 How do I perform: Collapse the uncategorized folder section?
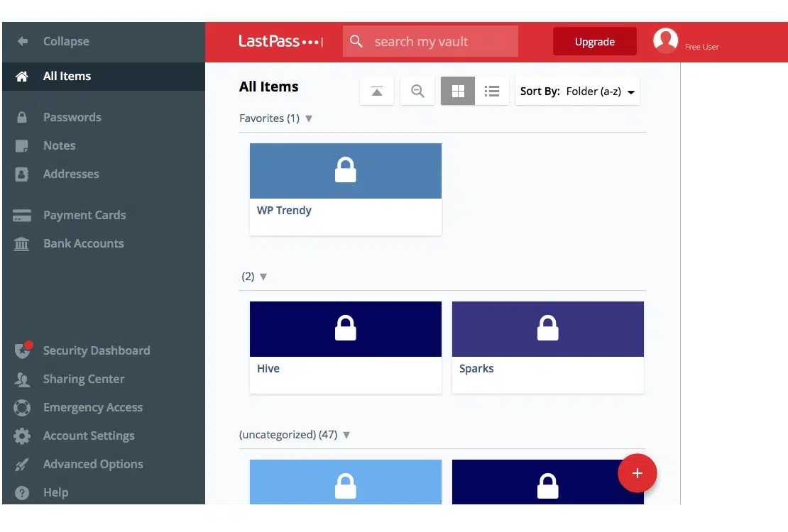[x=346, y=435]
